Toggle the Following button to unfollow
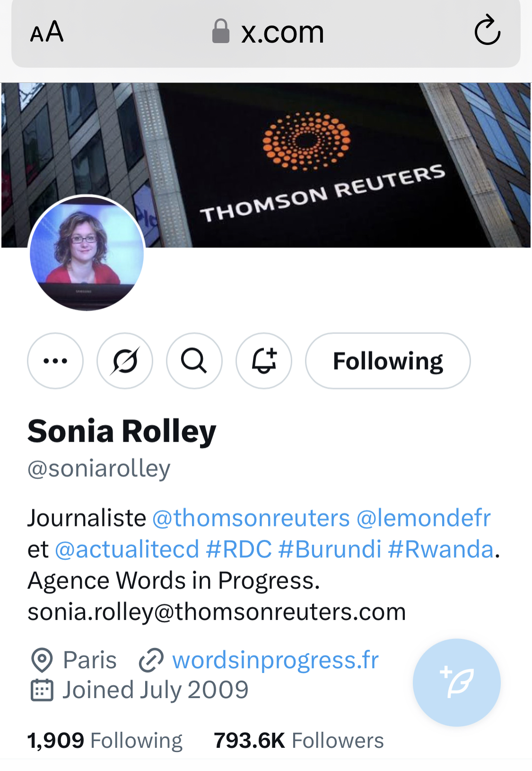Viewport: 532px width, 771px height. 388,361
